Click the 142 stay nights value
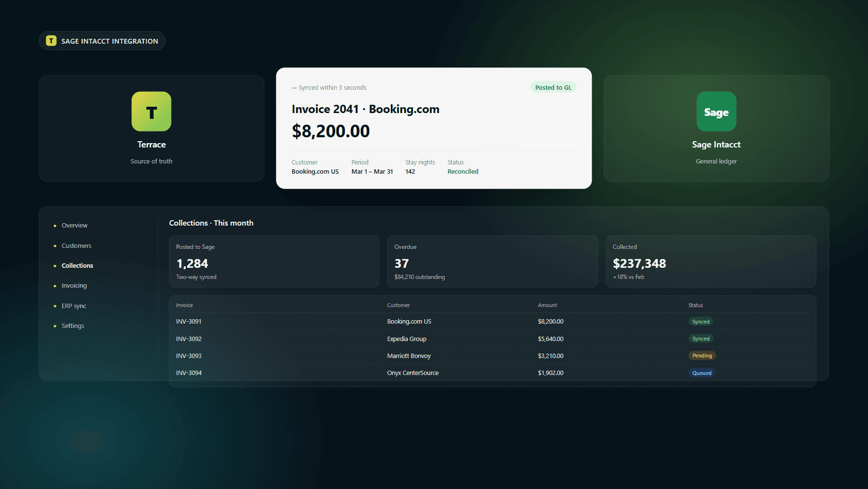 (x=410, y=172)
